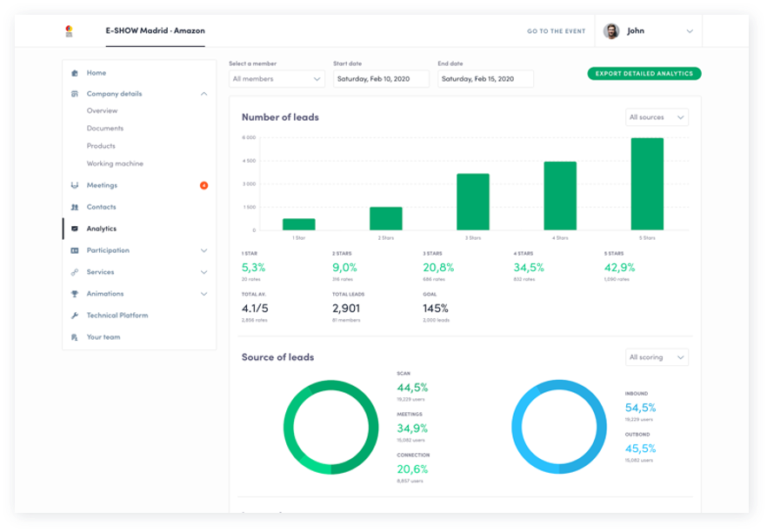Viewport: 767px width, 532px height.
Task: Click the Start date field
Action: pos(381,79)
